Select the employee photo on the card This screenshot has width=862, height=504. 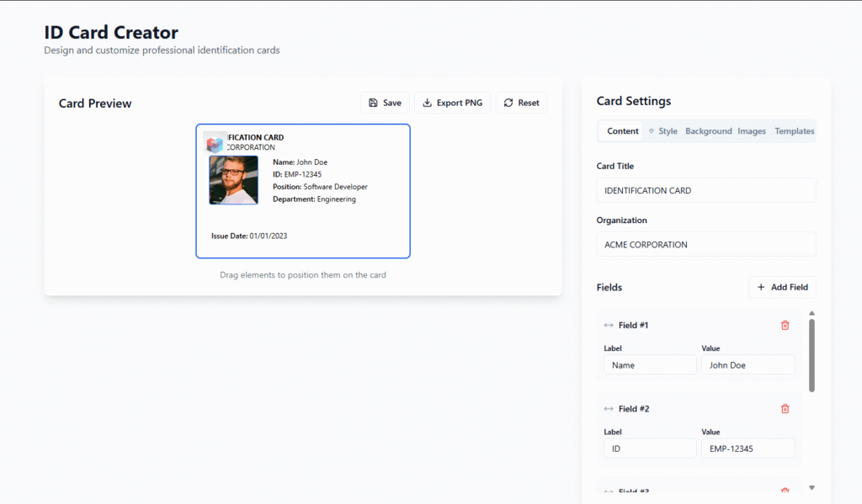click(233, 179)
